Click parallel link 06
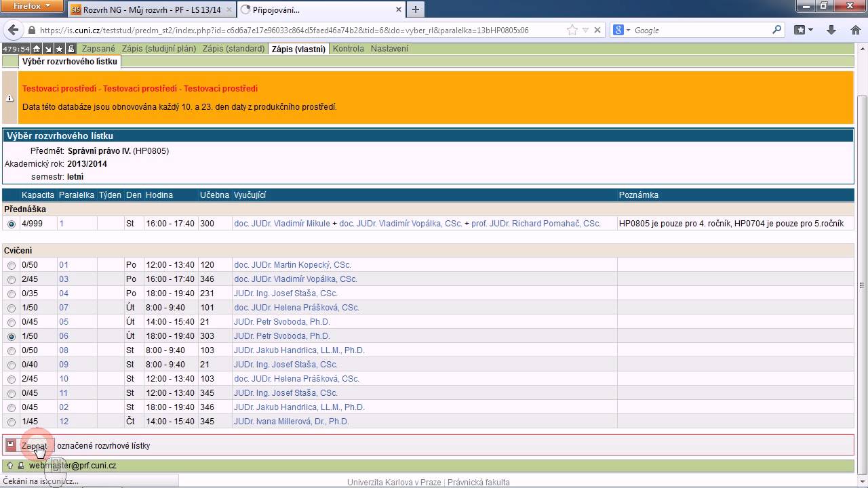This screenshot has height=488, width=868. (x=64, y=336)
